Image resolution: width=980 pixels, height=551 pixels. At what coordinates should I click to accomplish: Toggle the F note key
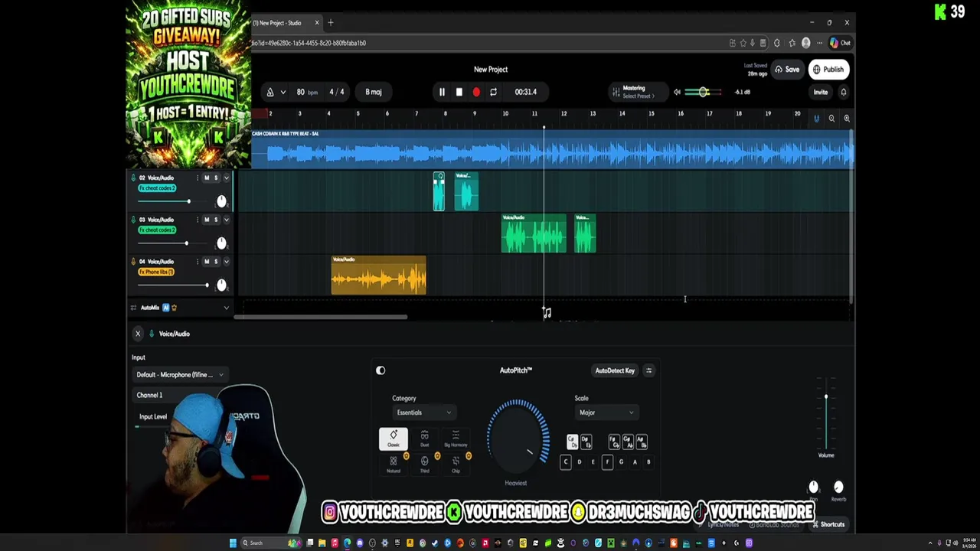point(607,462)
